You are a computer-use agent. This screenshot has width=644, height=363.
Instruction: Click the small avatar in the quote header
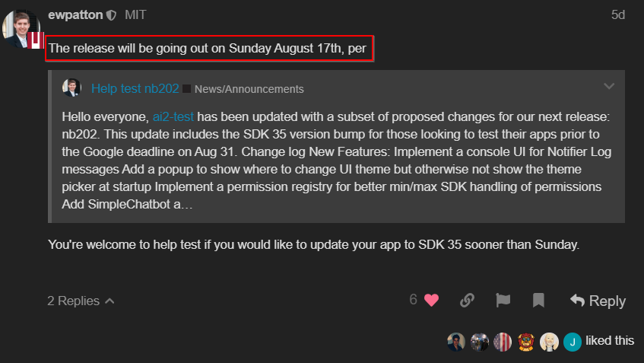pos(72,88)
